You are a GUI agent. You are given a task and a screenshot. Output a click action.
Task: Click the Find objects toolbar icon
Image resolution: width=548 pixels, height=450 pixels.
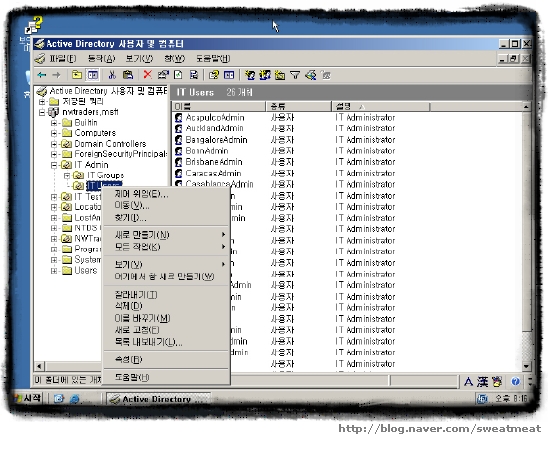pyautogui.click(x=311, y=75)
